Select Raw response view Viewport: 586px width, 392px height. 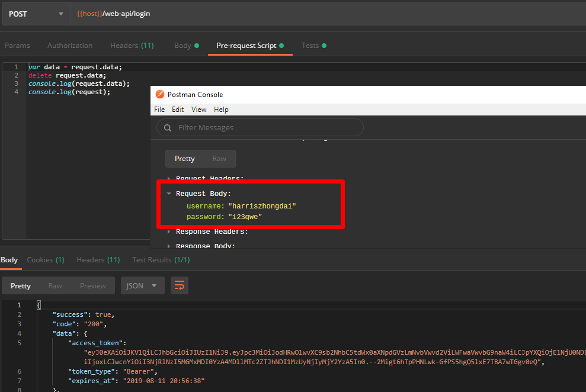pyautogui.click(x=55, y=285)
